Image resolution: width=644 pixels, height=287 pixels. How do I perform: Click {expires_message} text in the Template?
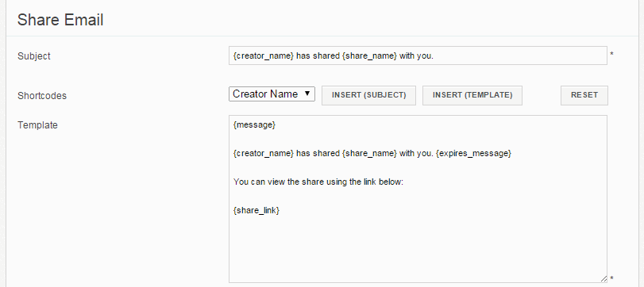pos(473,153)
